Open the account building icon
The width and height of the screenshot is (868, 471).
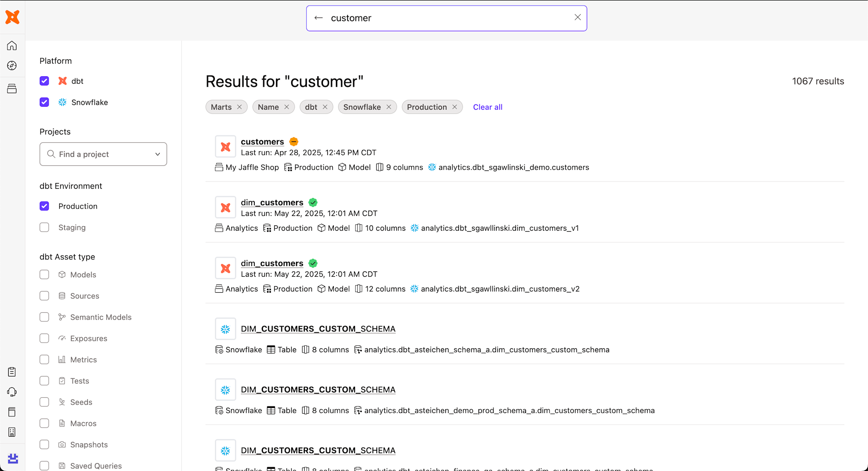tap(12, 432)
